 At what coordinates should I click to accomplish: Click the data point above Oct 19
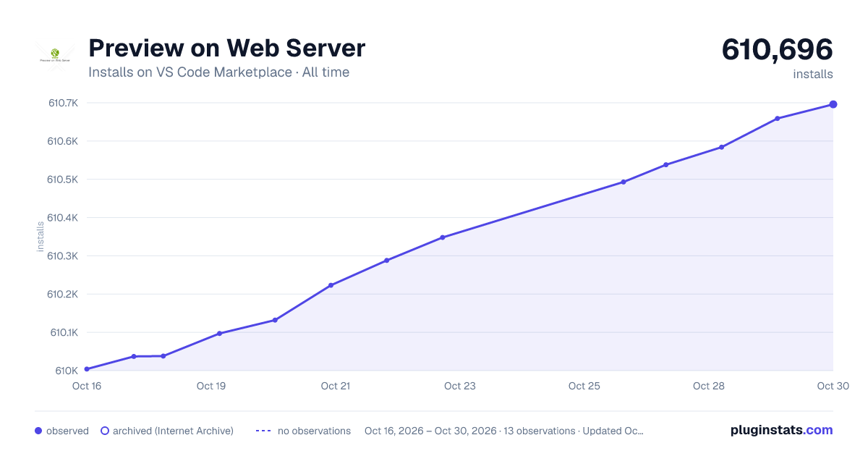(219, 334)
